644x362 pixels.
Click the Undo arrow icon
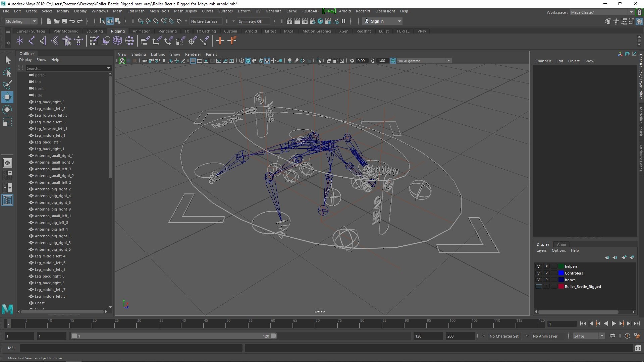72,21
